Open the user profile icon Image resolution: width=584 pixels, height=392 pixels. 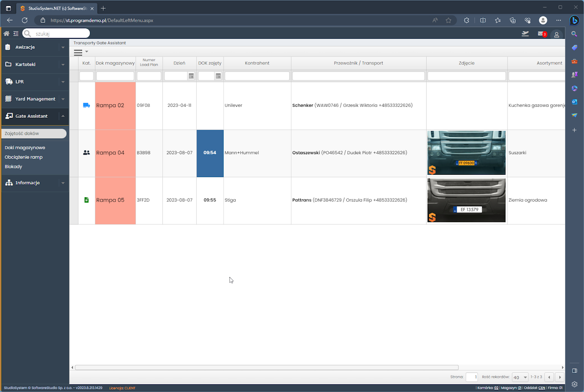pyautogui.click(x=556, y=35)
